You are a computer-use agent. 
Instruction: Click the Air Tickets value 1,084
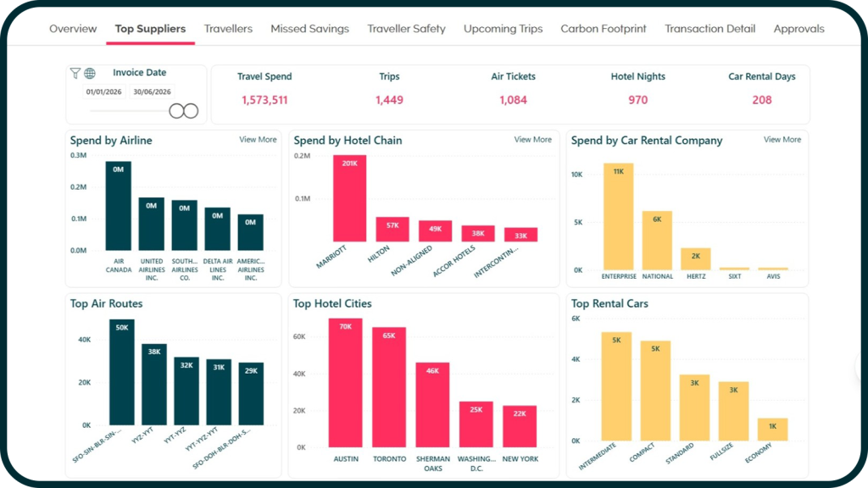pos(513,100)
